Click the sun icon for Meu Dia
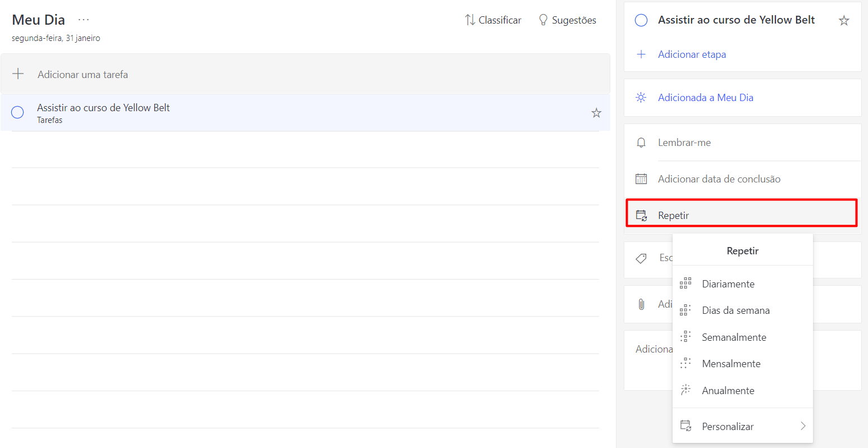 point(641,98)
